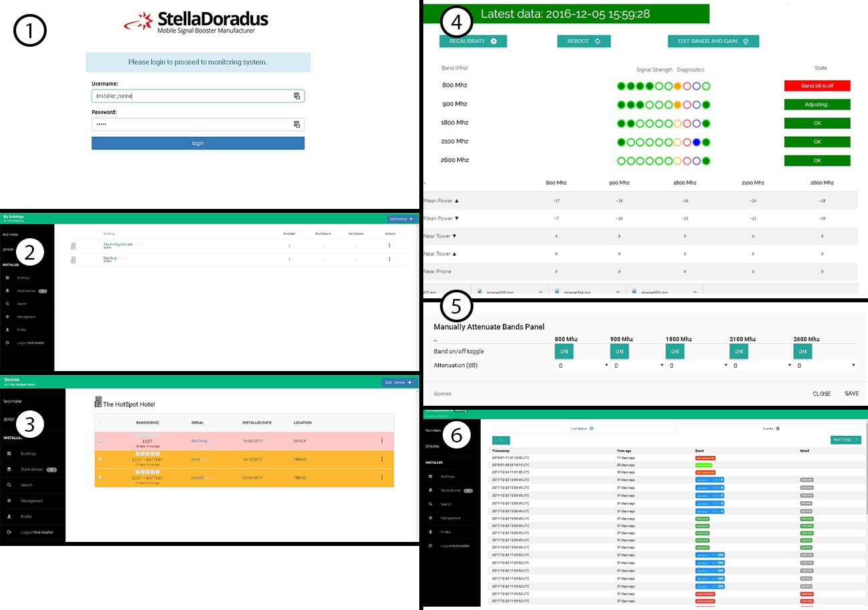Click CLOSE in Manually Attenuate Bands Panel

822,394
